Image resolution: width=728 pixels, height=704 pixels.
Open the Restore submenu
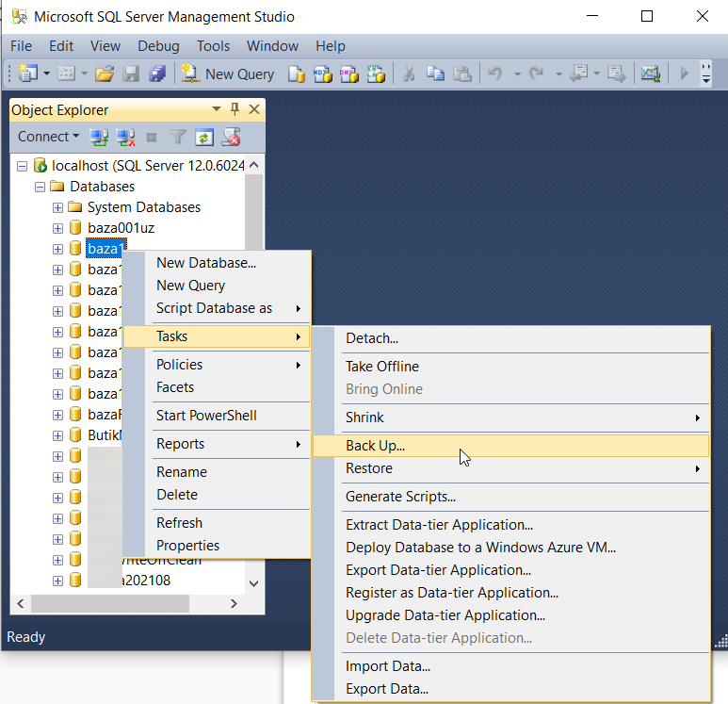click(511, 468)
